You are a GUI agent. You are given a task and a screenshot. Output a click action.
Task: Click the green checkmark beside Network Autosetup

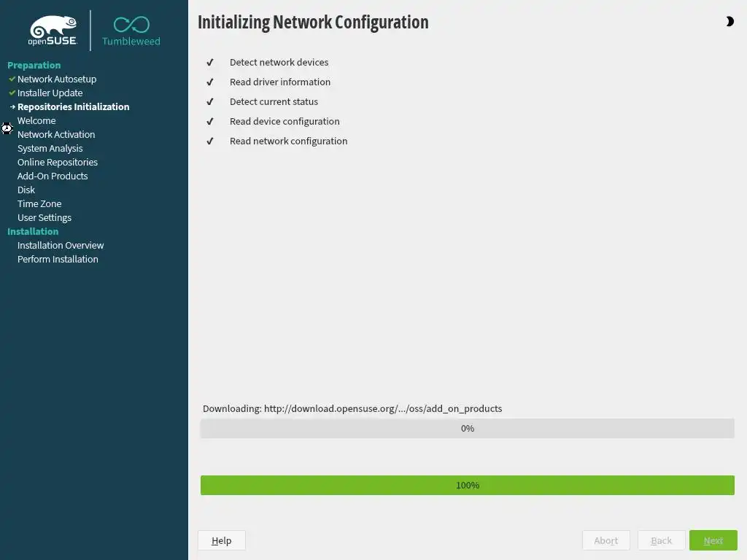coord(12,79)
